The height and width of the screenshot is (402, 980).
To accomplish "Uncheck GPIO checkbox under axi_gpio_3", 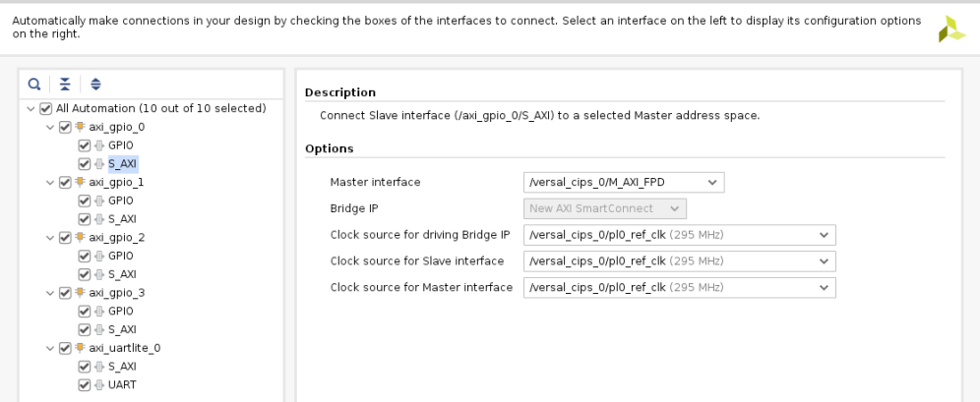I will pyautogui.click(x=84, y=311).
